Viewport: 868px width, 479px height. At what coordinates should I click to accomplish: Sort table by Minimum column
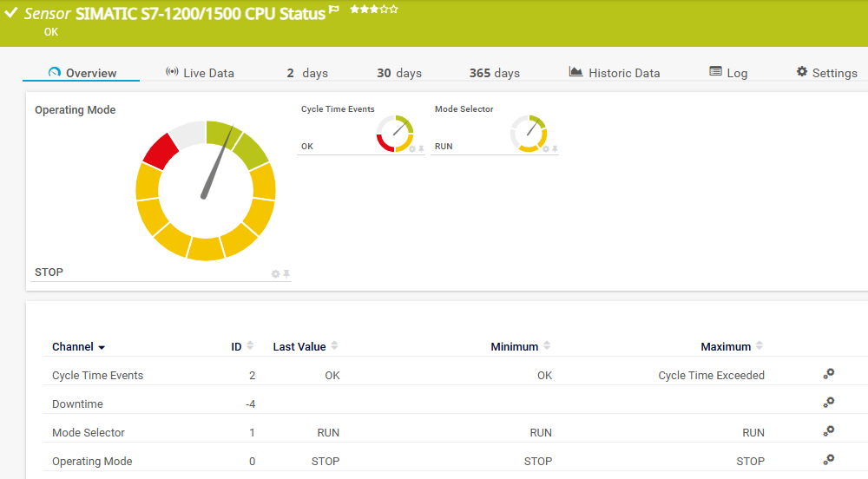coord(520,347)
